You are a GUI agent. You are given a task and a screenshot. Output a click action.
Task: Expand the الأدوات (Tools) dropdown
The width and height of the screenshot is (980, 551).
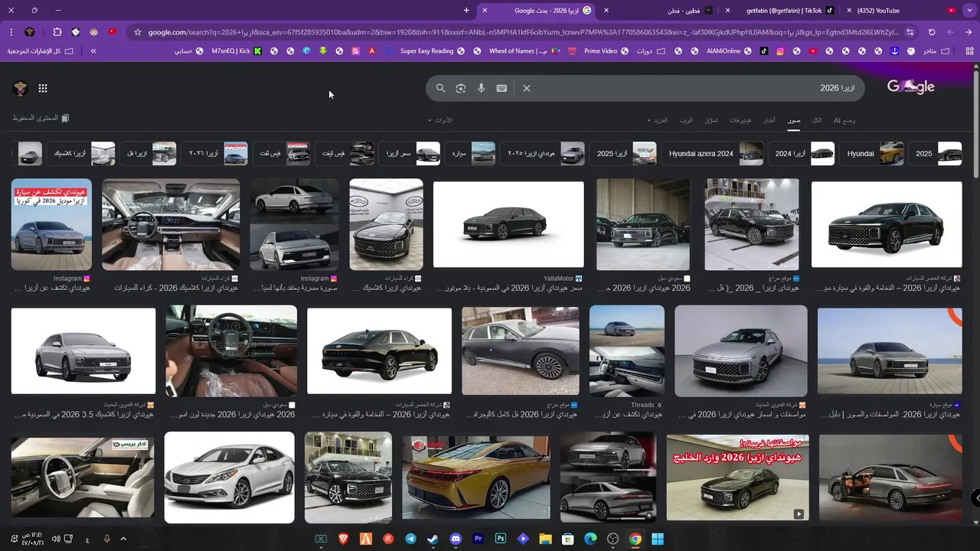(439, 120)
